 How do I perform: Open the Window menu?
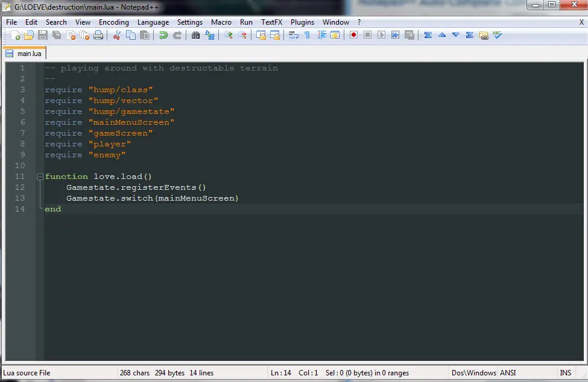pos(336,22)
